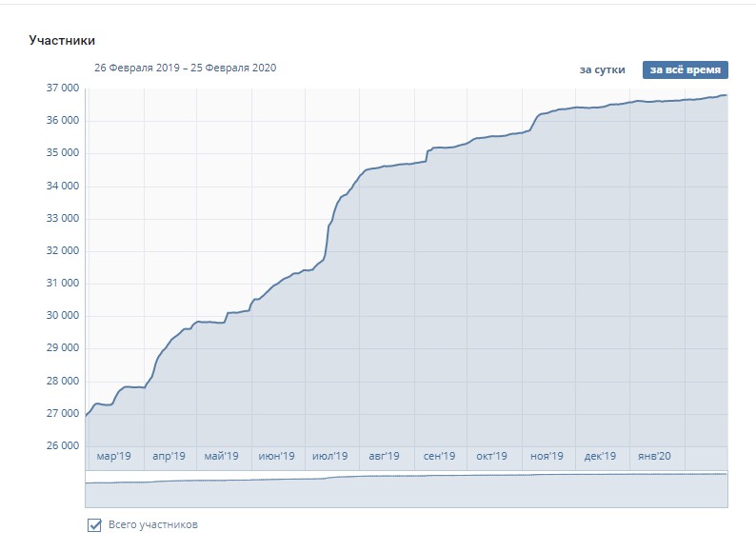Click the '26 000' y-axis value
Viewport: 756px width, 551px height.
63,446
